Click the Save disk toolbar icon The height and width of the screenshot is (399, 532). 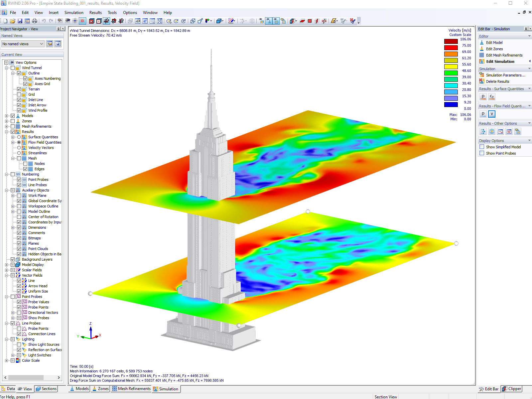pos(20,21)
